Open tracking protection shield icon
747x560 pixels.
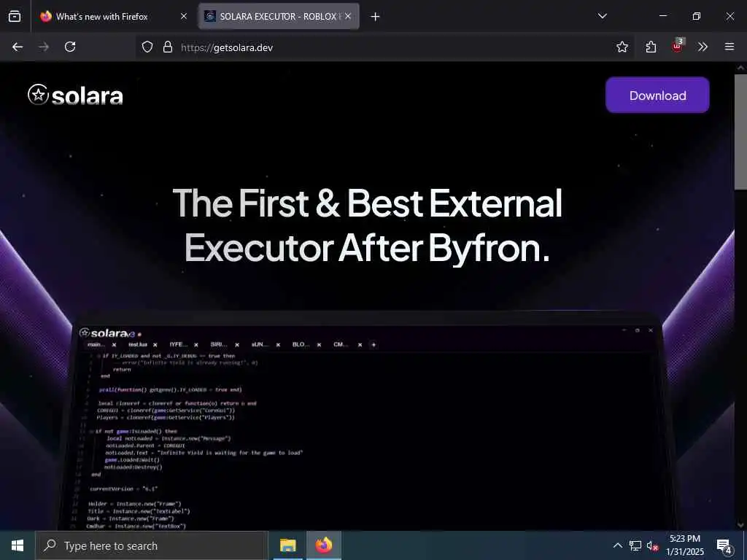point(147,47)
